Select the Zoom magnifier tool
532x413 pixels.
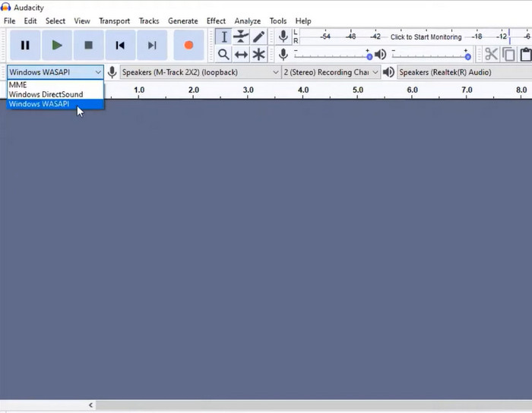click(223, 54)
